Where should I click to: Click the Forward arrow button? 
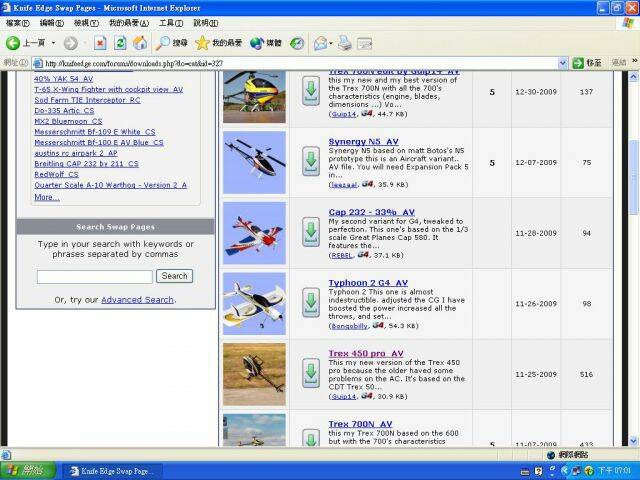tap(71, 43)
